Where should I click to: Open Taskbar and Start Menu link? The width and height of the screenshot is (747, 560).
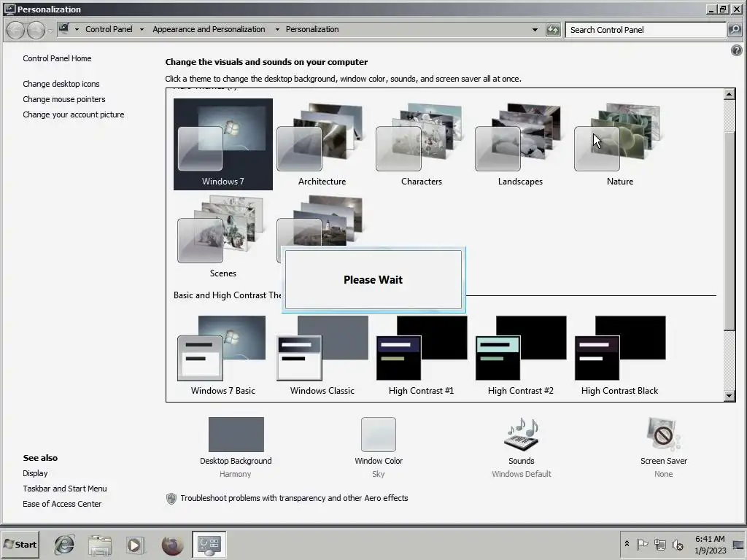(65, 489)
